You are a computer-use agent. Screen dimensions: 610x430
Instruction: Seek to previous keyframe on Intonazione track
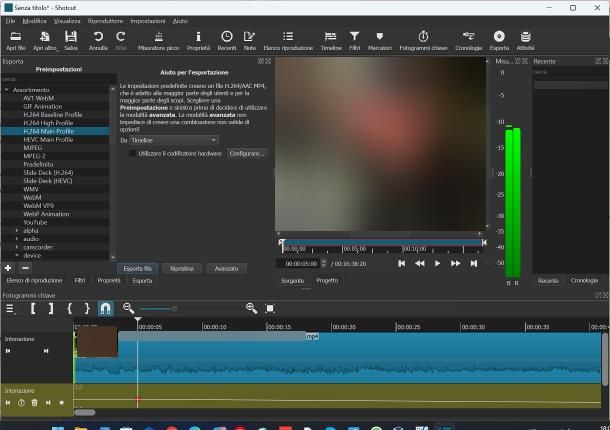(x=8, y=403)
